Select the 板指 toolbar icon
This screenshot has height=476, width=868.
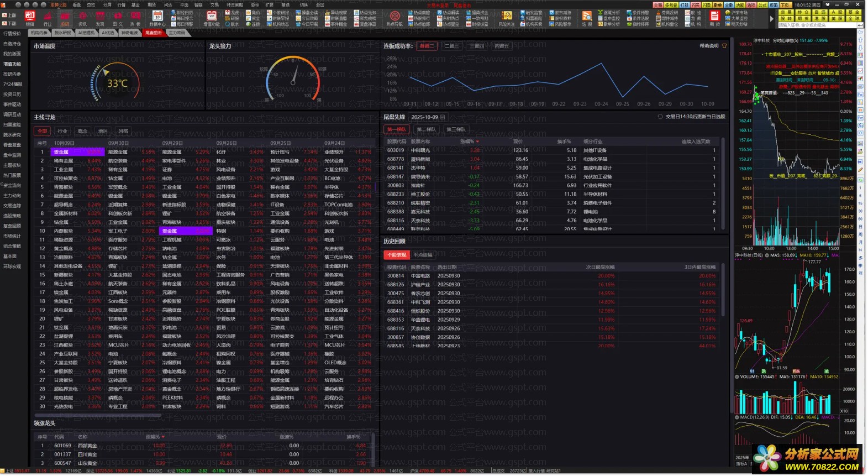30,17
